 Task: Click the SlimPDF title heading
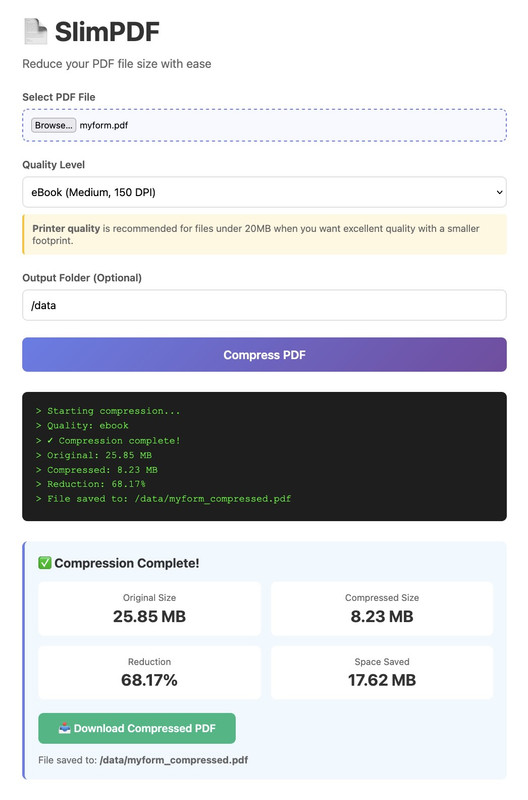pyautogui.click(x=107, y=32)
